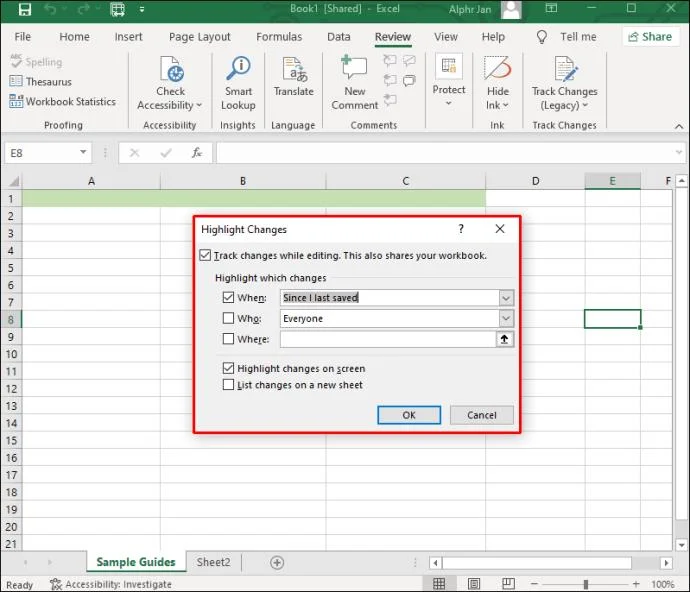Switch to the Formulas ribbon tab

(x=279, y=37)
